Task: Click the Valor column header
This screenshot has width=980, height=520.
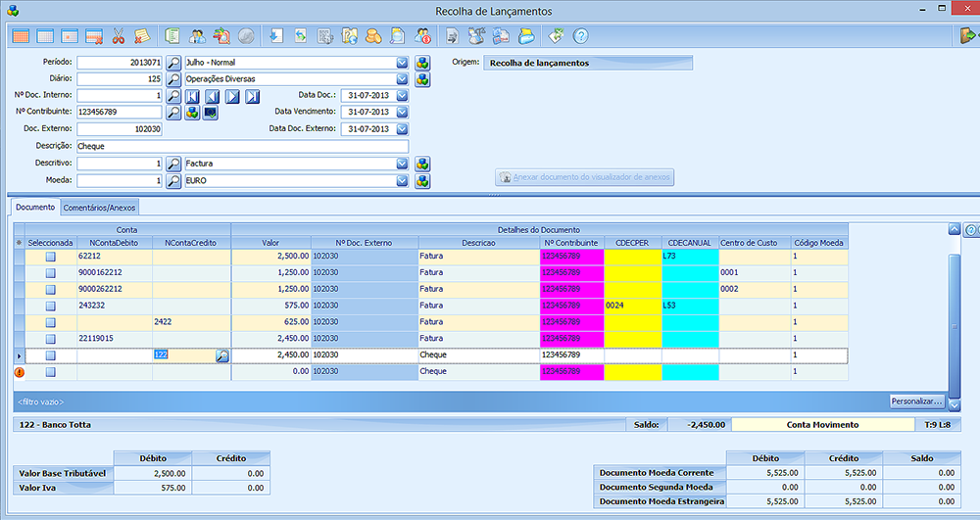Action: tap(270, 243)
